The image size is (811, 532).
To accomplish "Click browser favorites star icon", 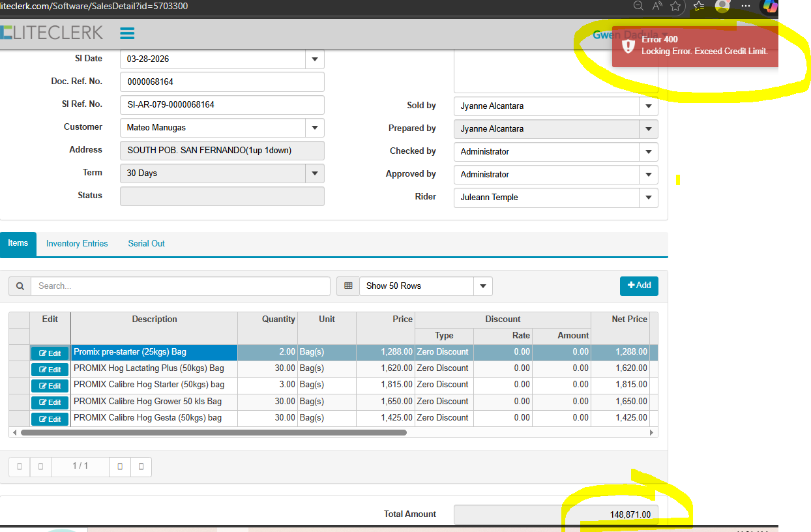I will pyautogui.click(x=675, y=6).
